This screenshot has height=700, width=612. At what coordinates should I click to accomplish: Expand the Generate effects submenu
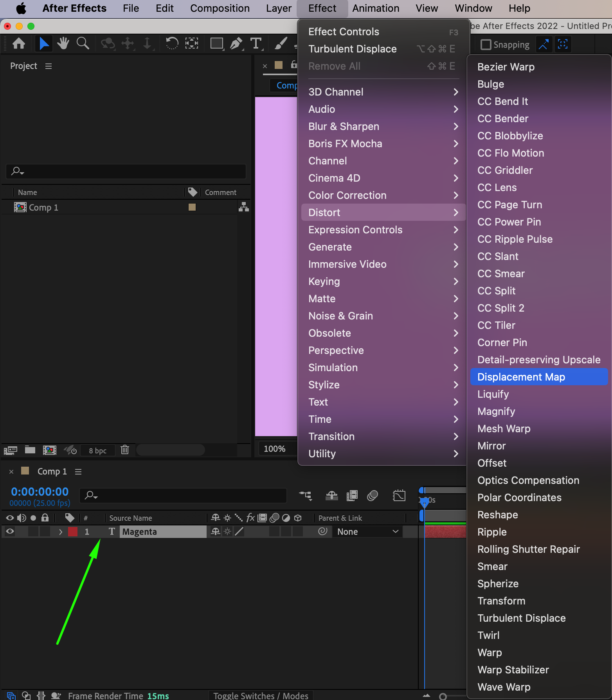click(x=383, y=247)
